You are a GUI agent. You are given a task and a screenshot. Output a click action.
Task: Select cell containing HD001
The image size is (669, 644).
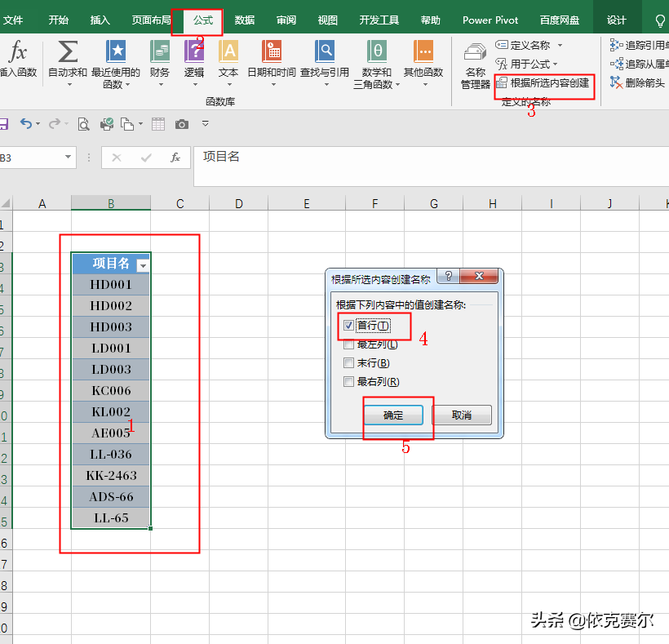(111, 285)
